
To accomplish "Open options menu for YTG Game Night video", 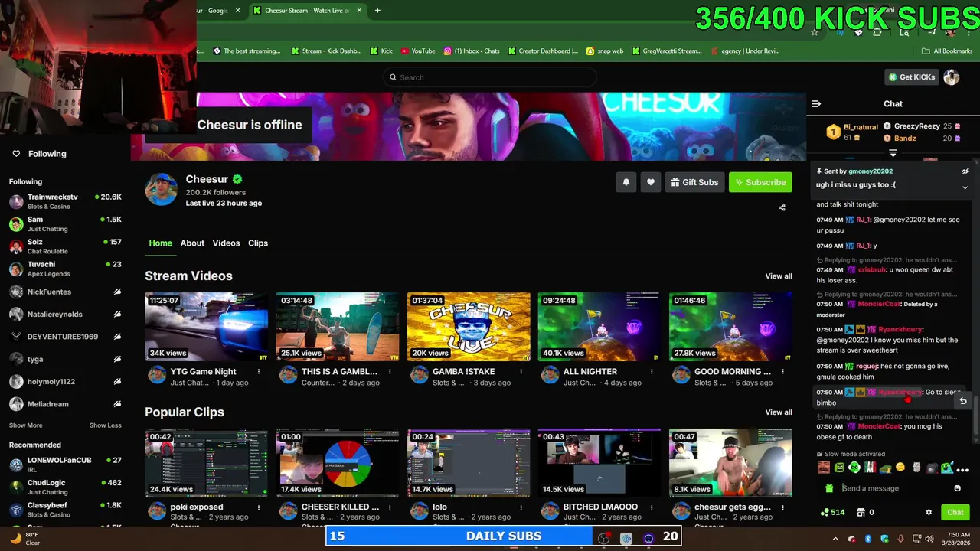I will click(259, 372).
